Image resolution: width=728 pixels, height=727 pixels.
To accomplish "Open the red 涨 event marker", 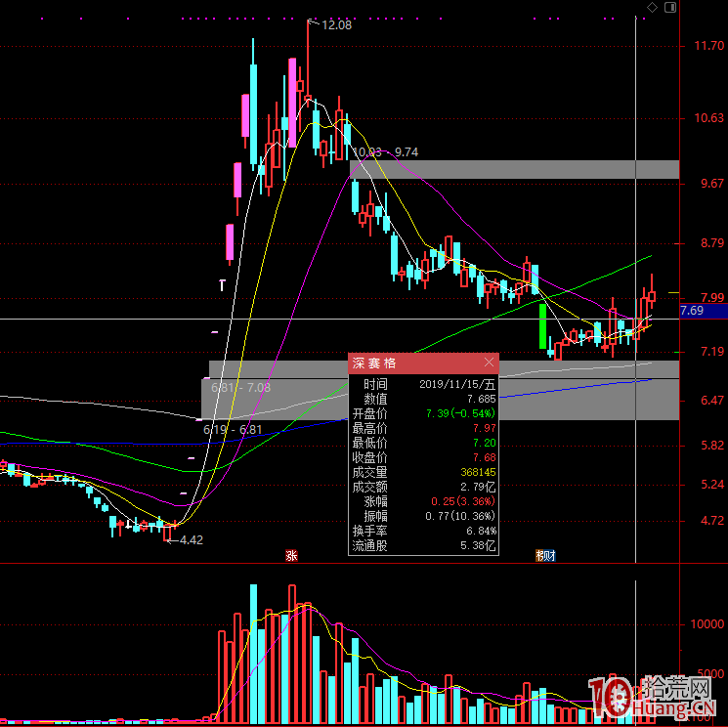I will (x=291, y=556).
